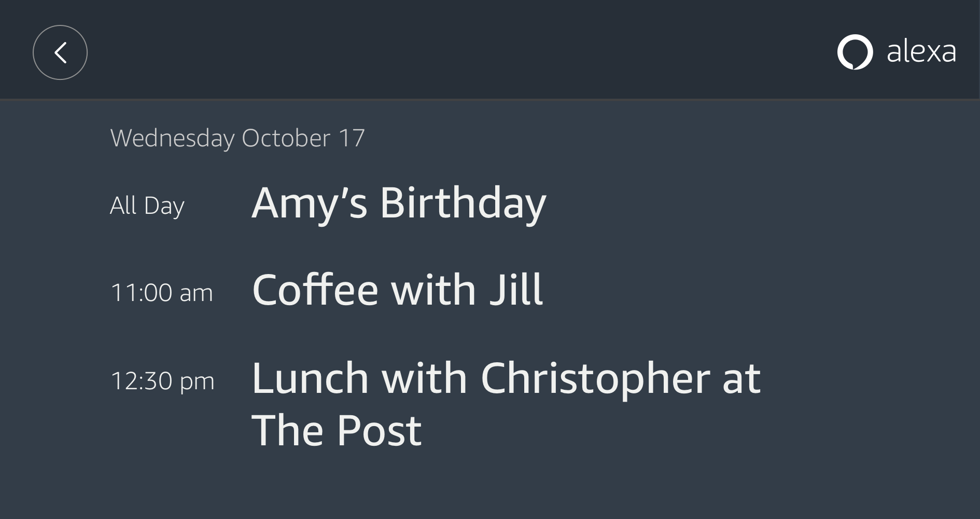
Task: Tap "October 17" in the date header
Action: pyautogui.click(x=303, y=138)
